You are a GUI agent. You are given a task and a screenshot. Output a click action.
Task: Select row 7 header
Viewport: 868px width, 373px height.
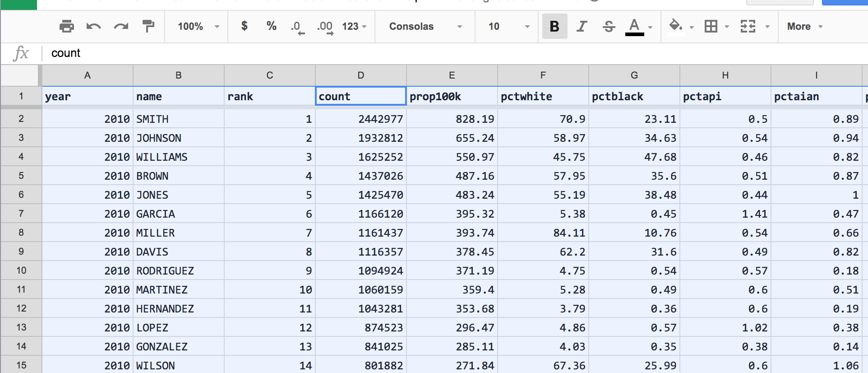pyautogui.click(x=21, y=214)
